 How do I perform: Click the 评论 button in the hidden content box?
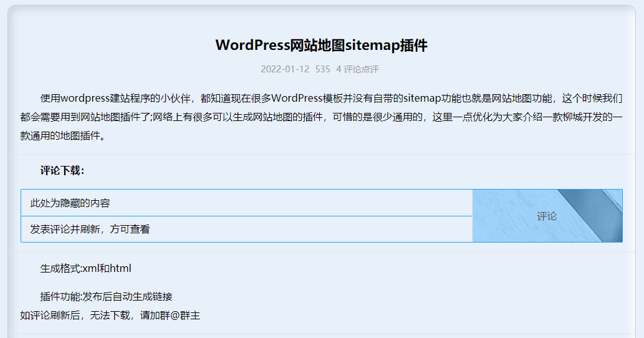click(547, 216)
